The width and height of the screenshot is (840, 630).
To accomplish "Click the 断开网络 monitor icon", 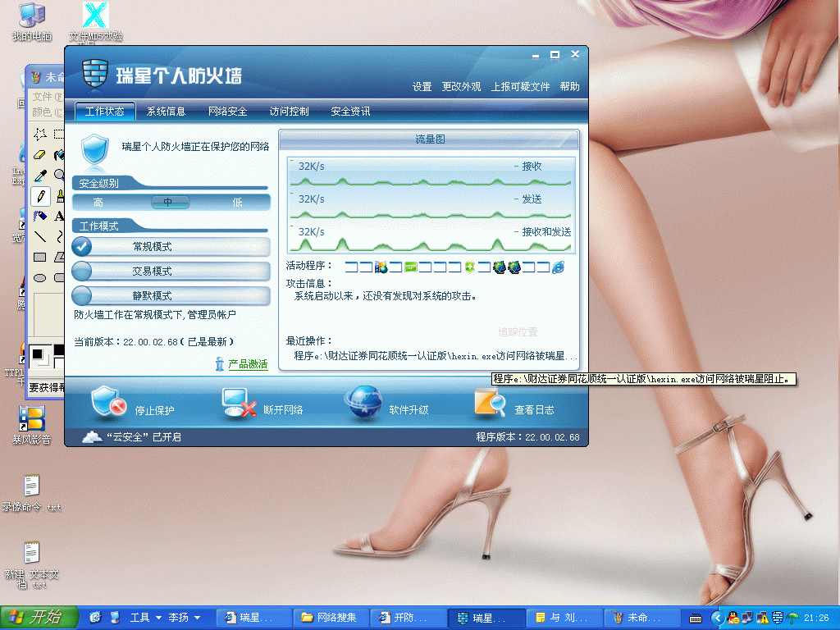I will pos(239,402).
